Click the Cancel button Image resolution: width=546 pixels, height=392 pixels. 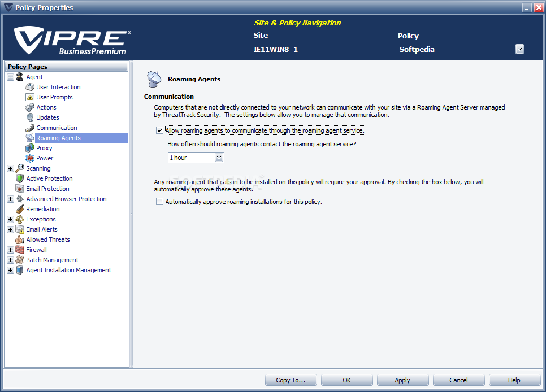point(458,380)
